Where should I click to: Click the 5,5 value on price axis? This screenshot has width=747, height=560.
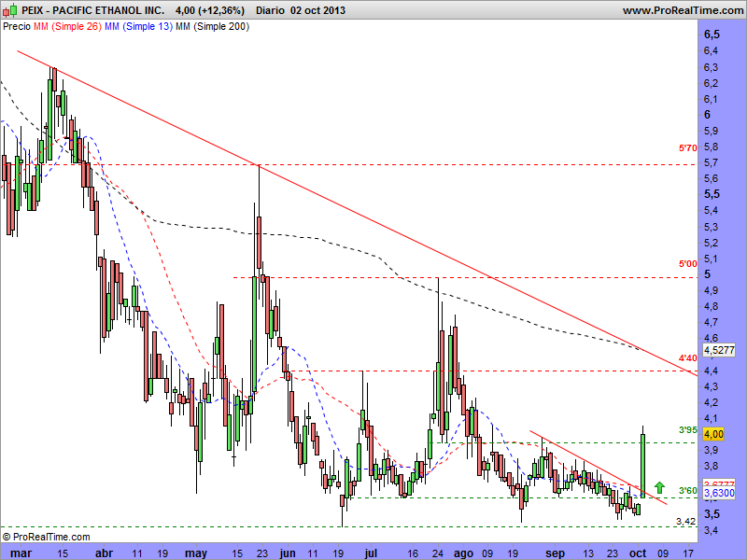point(712,194)
